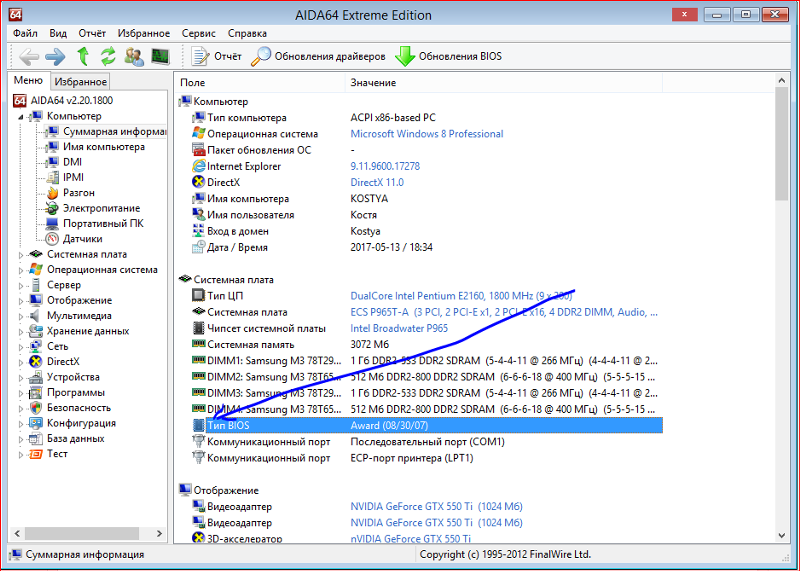Click the Forward navigation arrow in toolbar
This screenshot has width=800, height=571.
pos(54,57)
